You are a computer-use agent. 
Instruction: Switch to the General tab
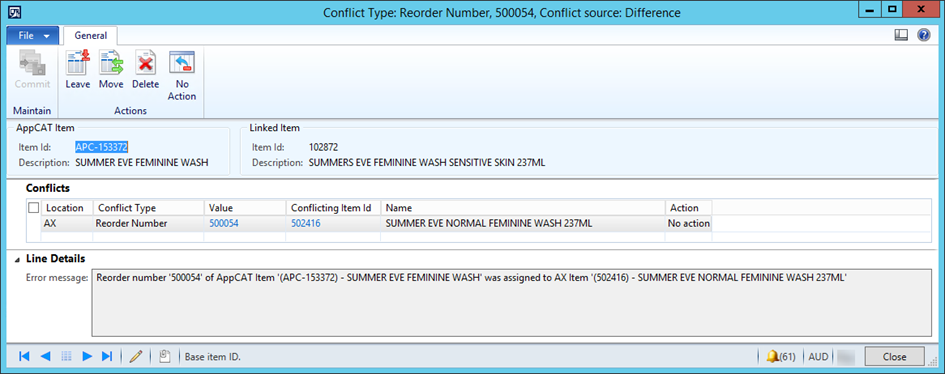[x=90, y=36]
